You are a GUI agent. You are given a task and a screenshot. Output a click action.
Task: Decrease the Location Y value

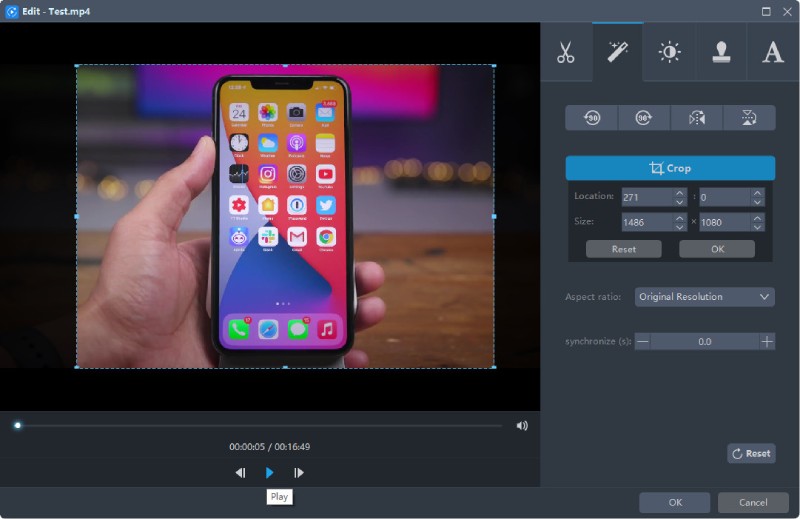coord(758,202)
